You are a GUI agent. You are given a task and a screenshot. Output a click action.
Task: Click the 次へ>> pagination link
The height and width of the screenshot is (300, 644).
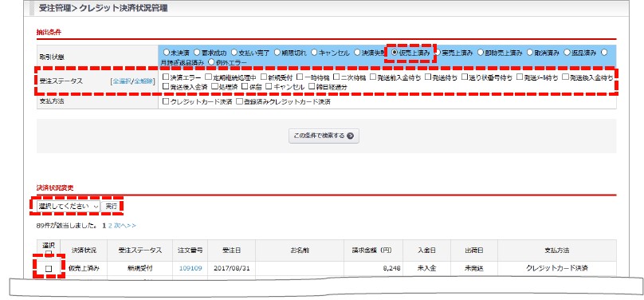tap(125, 226)
